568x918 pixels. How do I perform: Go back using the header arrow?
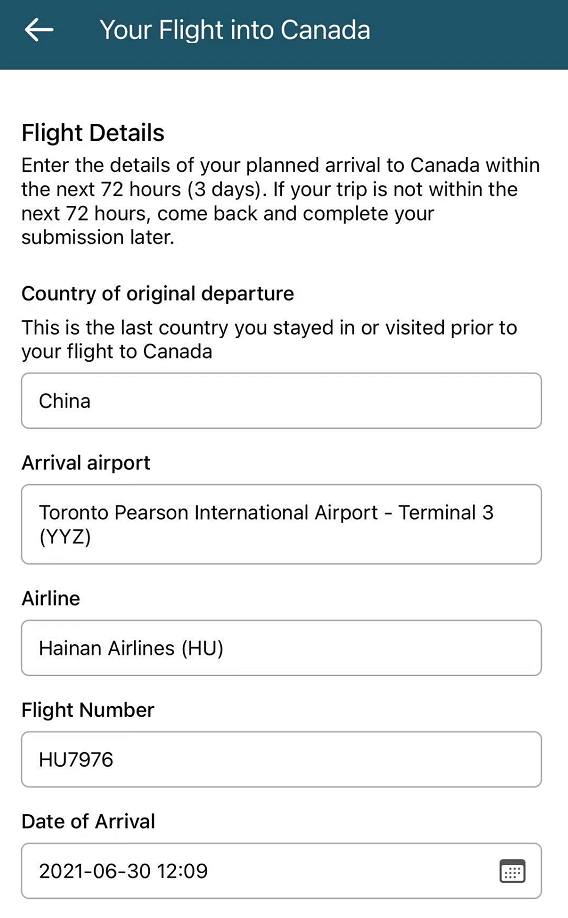[x=39, y=30]
